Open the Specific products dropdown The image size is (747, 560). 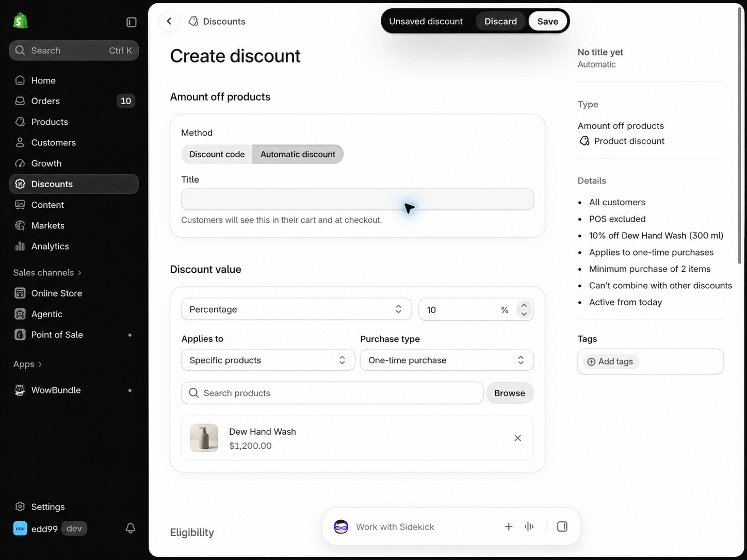pyautogui.click(x=268, y=360)
